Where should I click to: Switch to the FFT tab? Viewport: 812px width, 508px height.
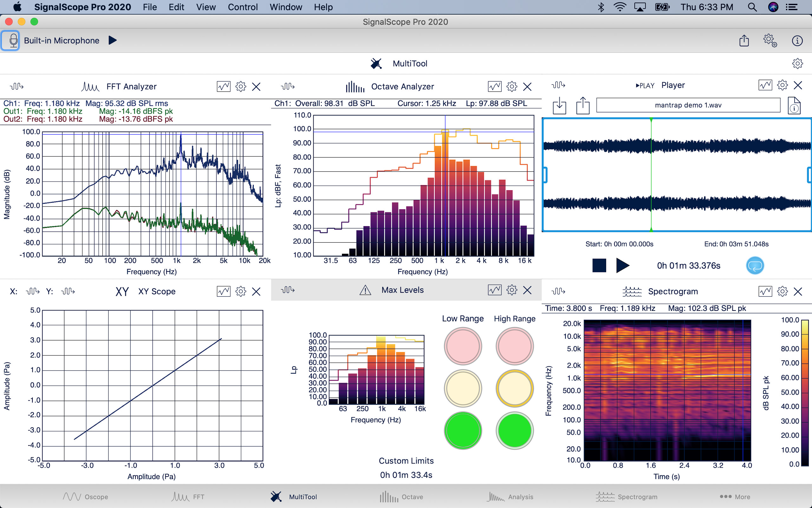188,497
